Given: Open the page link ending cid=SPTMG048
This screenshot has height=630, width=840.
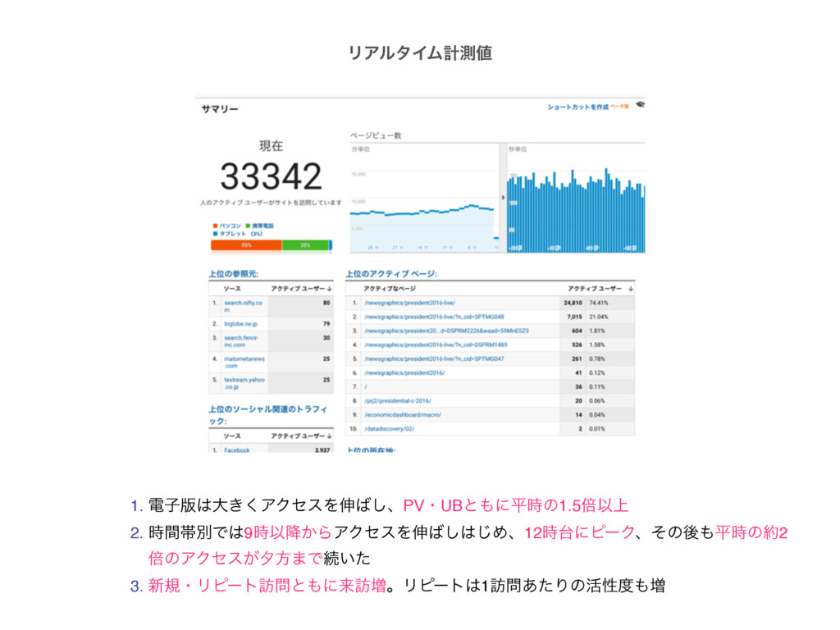Looking at the screenshot, I should pos(434,317).
